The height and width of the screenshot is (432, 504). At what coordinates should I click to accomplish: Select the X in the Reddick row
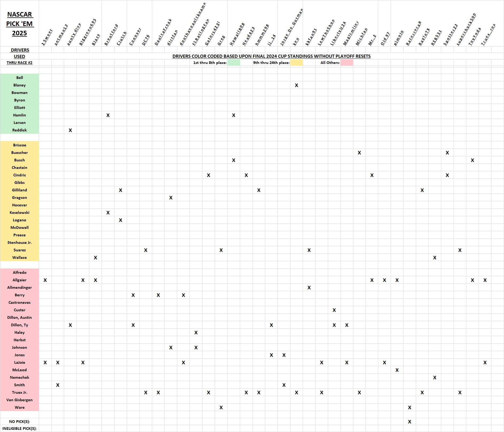[70, 130]
